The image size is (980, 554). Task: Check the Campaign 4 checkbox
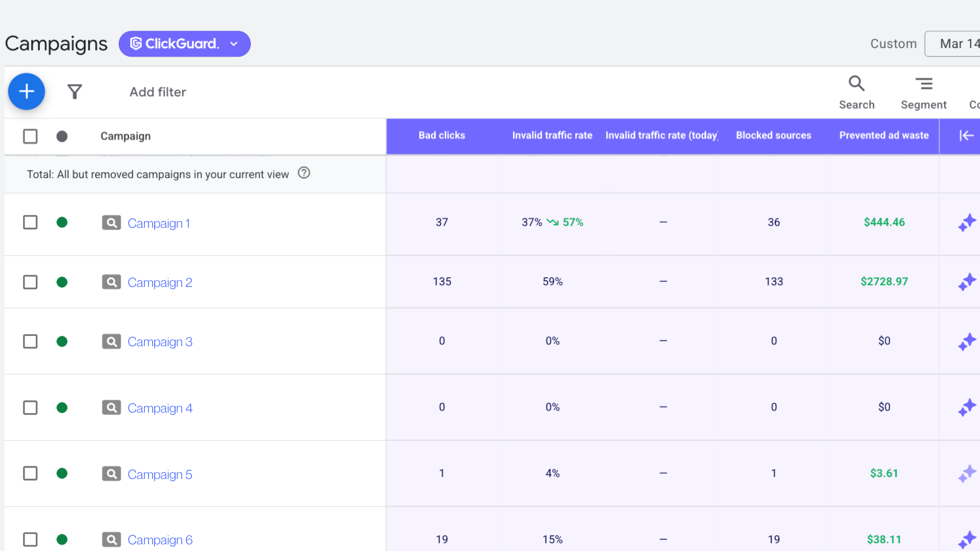[x=30, y=408]
